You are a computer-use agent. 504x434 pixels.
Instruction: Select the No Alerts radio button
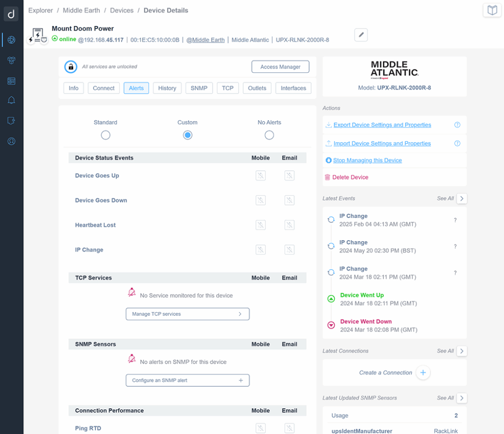tap(269, 135)
